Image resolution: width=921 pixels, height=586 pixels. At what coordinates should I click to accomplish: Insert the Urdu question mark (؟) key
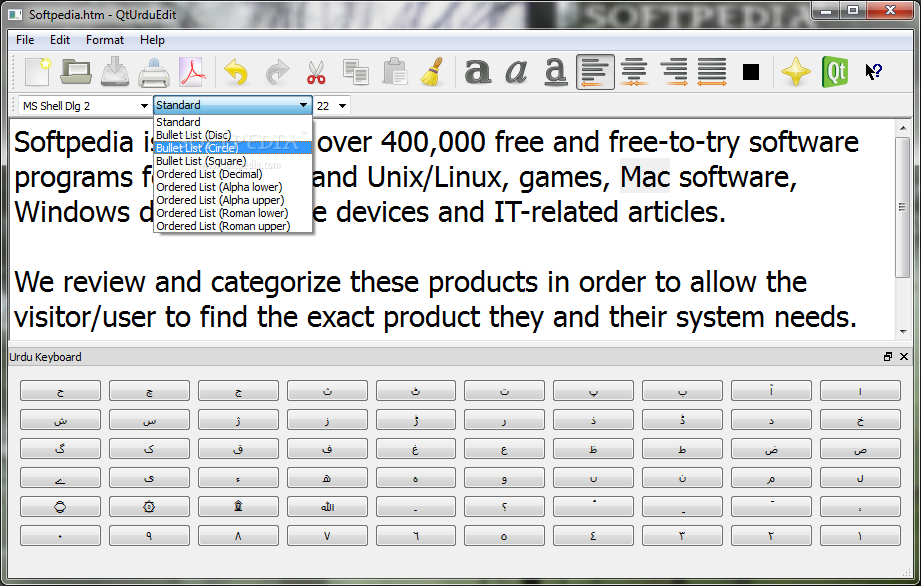pyautogui.click(x=505, y=506)
